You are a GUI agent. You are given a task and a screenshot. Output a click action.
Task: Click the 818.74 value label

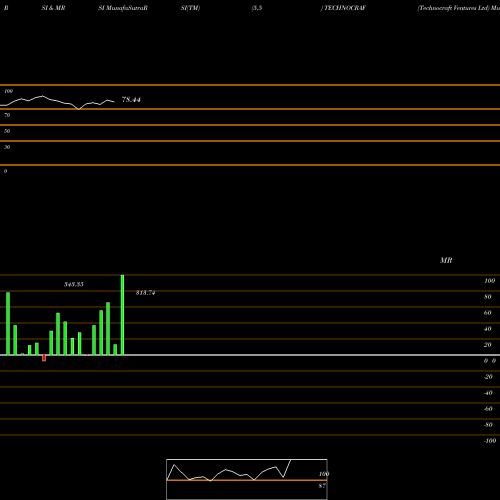click(x=145, y=293)
